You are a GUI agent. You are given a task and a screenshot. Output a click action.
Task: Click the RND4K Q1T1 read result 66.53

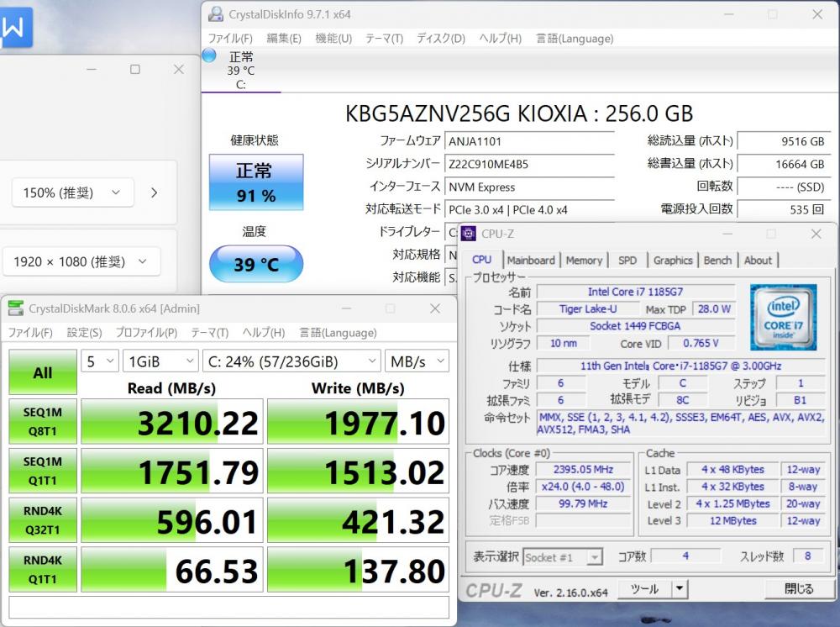tap(172, 570)
